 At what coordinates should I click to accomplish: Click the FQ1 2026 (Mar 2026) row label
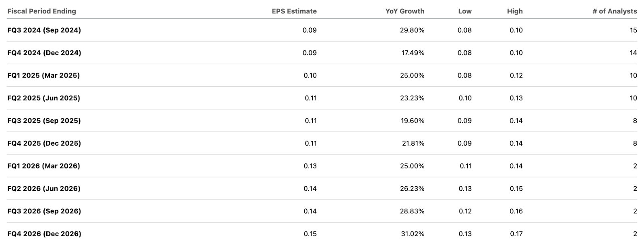(43, 166)
